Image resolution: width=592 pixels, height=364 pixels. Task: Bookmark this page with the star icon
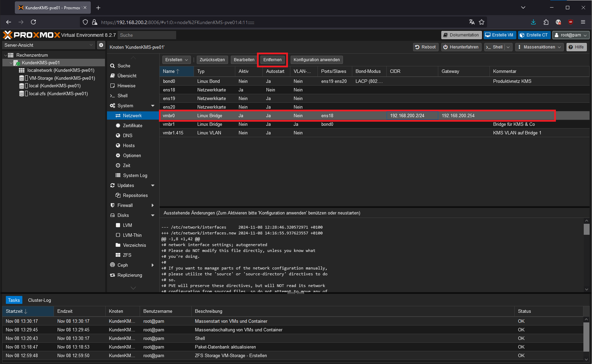(482, 22)
